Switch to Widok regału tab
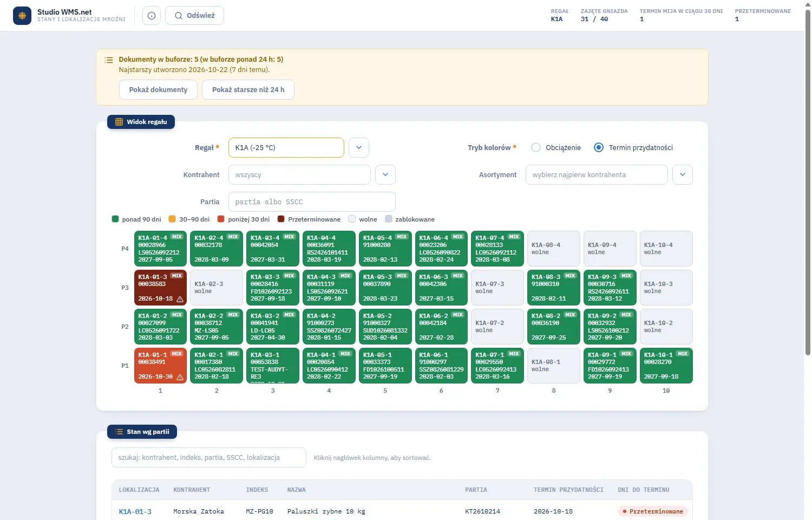 coord(141,122)
